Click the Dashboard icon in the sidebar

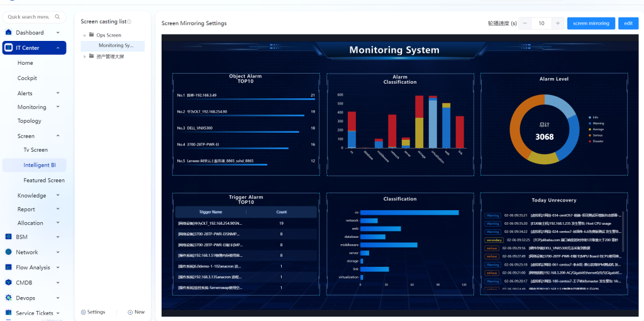[x=8, y=33]
